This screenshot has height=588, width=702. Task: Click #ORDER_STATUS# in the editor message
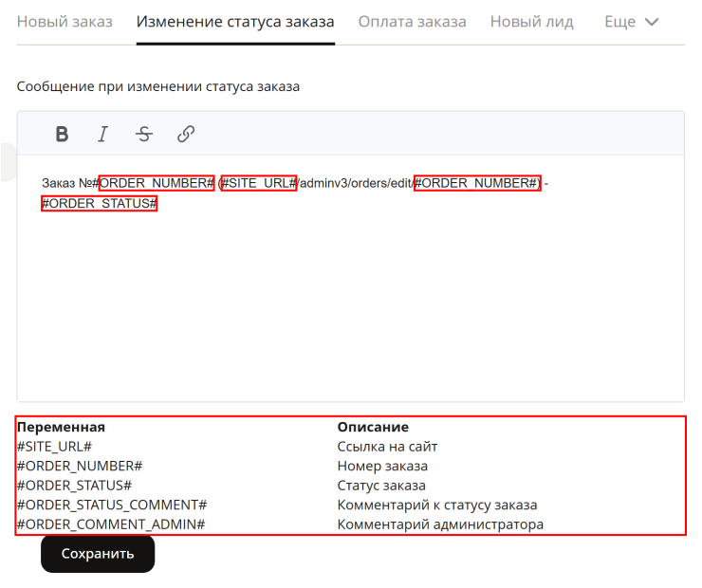tap(100, 204)
